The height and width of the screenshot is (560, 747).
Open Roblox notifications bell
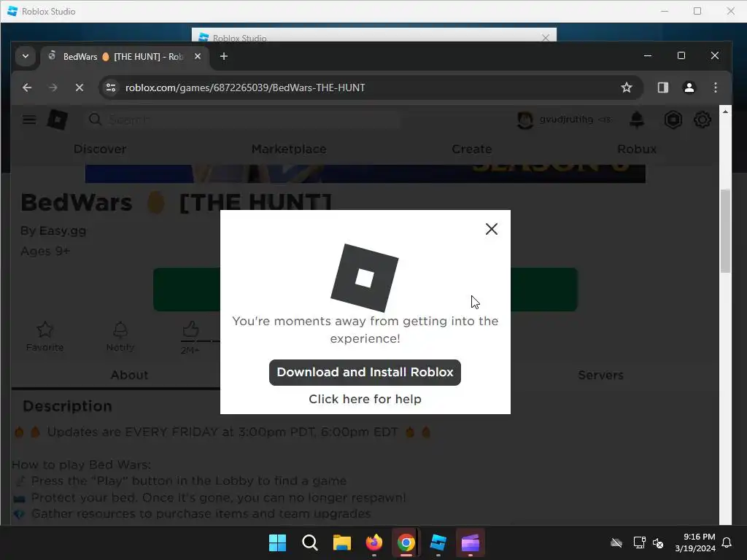(x=636, y=120)
